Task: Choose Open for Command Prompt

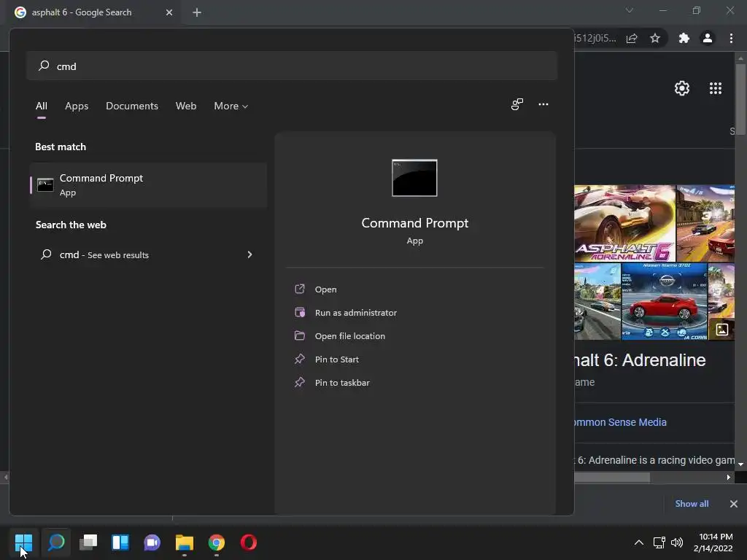Action: coord(325,289)
